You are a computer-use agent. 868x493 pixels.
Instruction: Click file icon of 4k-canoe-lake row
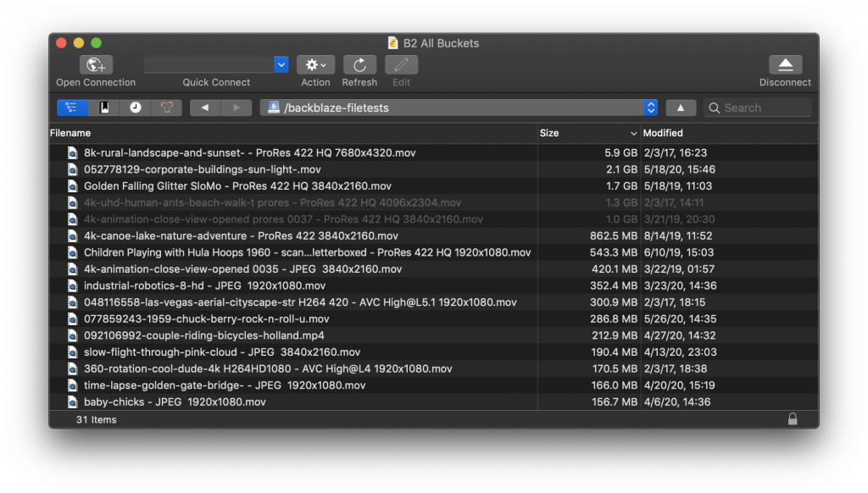[x=73, y=235]
